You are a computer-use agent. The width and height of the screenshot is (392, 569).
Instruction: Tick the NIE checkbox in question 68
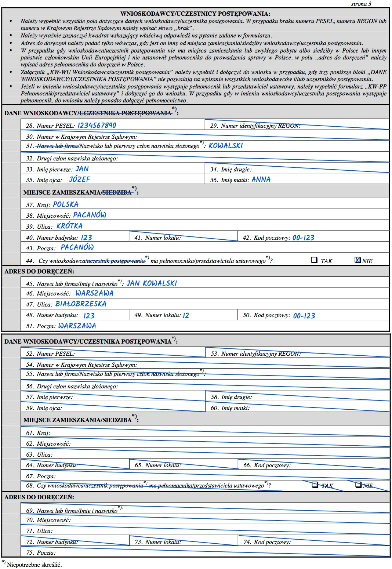[x=358, y=485]
